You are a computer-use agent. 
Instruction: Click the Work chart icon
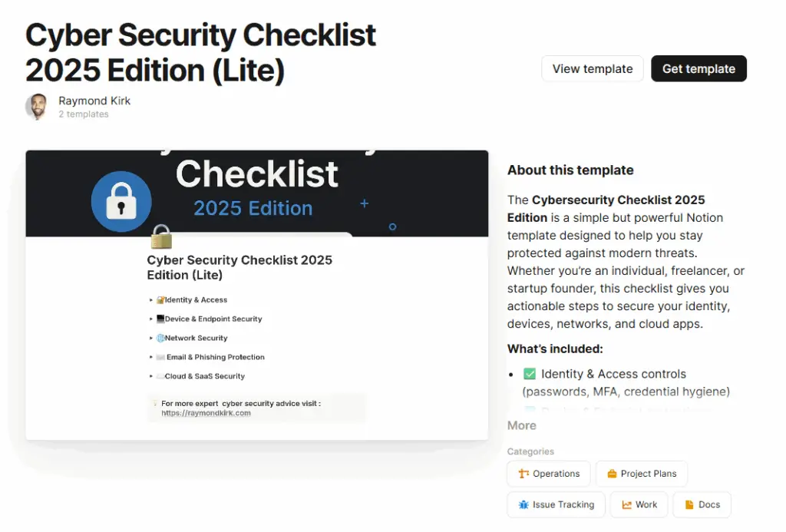pos(627,504)
